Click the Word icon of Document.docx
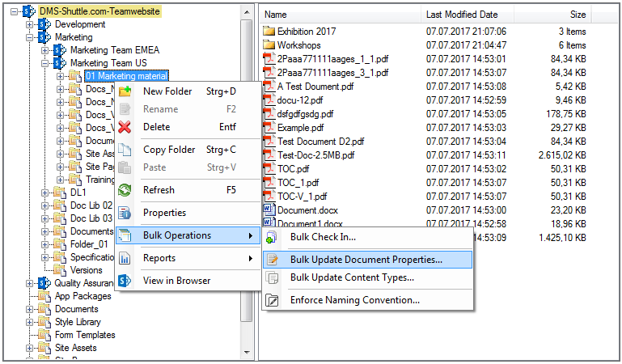622x364 pixels. [269, 209]
